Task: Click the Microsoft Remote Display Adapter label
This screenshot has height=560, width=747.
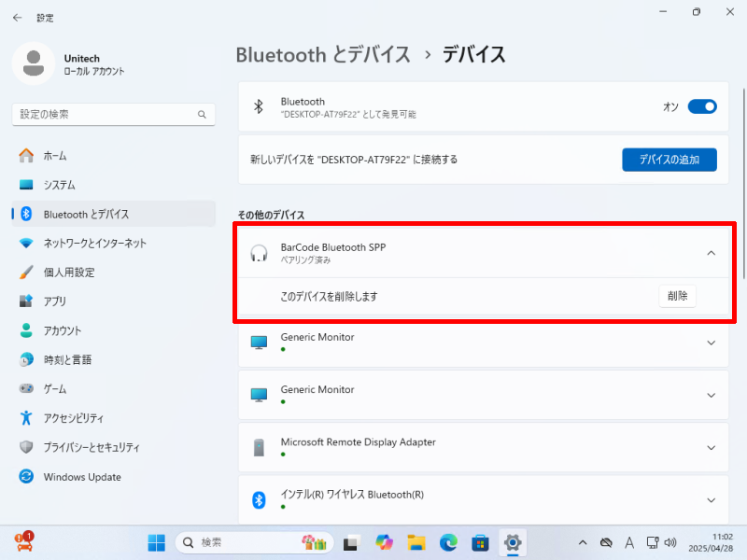Action: (x=358, y=441)
